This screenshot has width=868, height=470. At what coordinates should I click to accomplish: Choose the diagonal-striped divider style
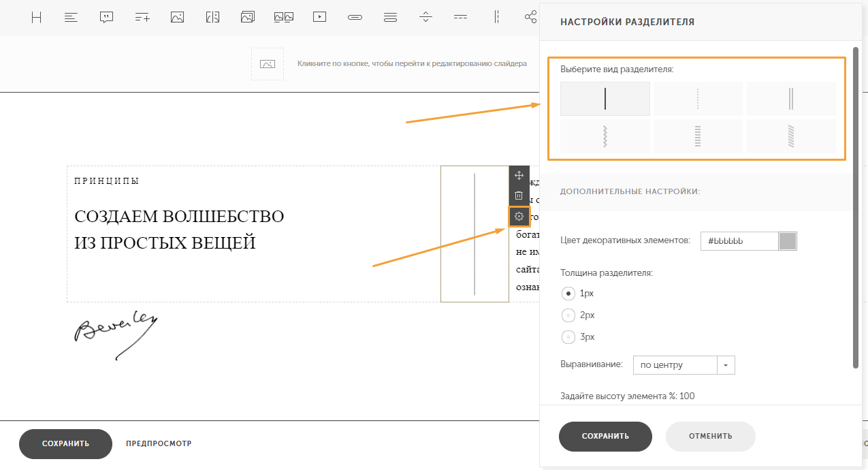[791, 136]
